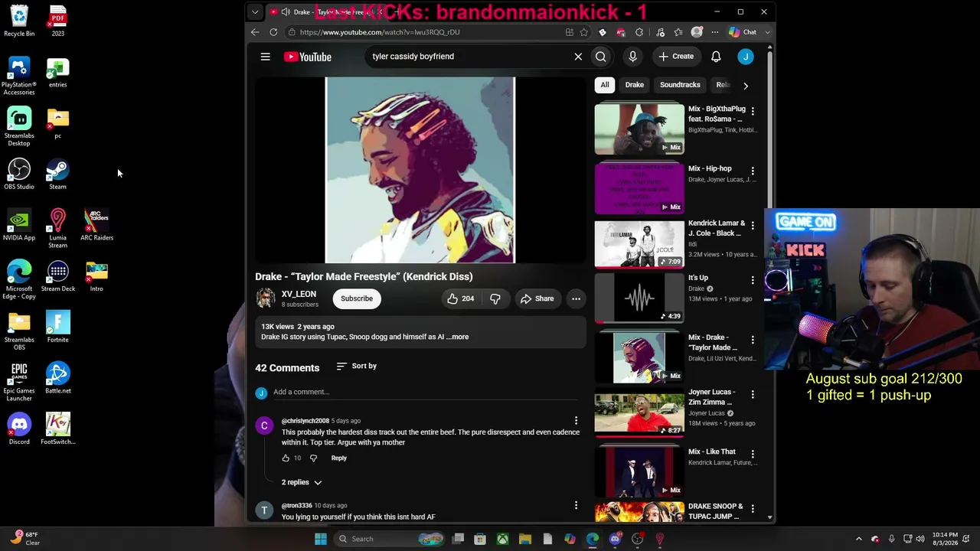Open the Stream Deck desktop shortcut
This screenshot has height=551, width=980.
tap(57, 276)
